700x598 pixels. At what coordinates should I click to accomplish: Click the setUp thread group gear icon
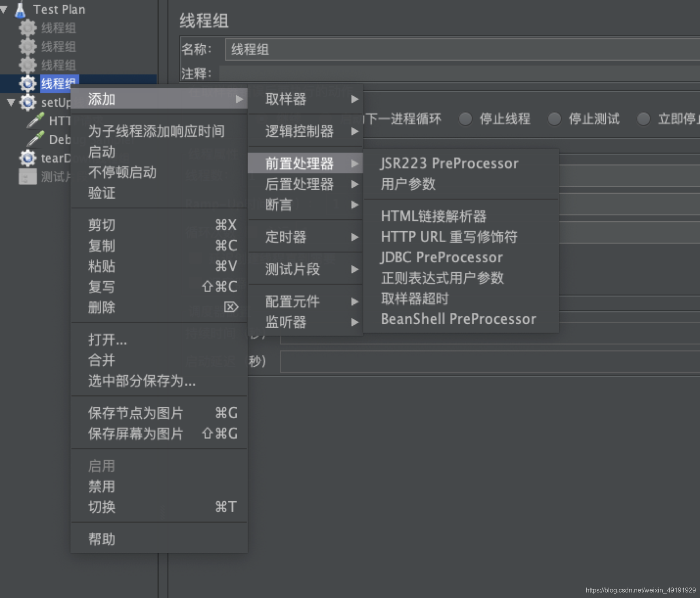[x=28, y=102]
